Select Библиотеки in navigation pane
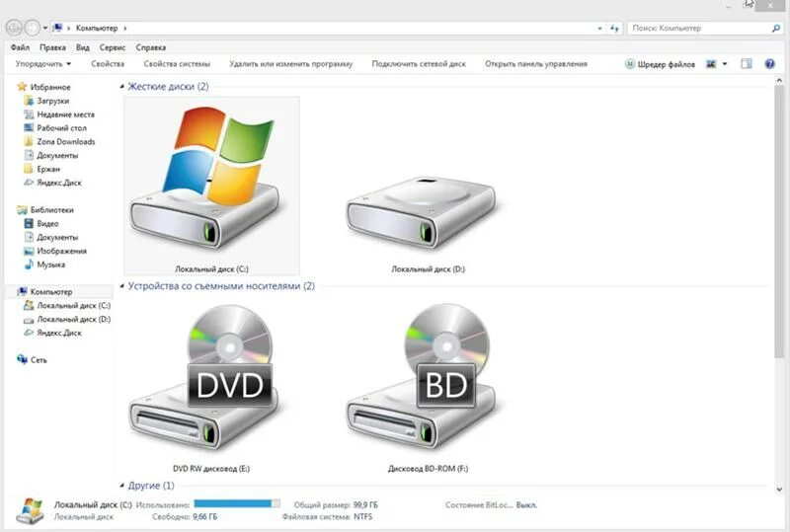Image resolution: width=790 pixels, height=532 pixels. (45, 209)
